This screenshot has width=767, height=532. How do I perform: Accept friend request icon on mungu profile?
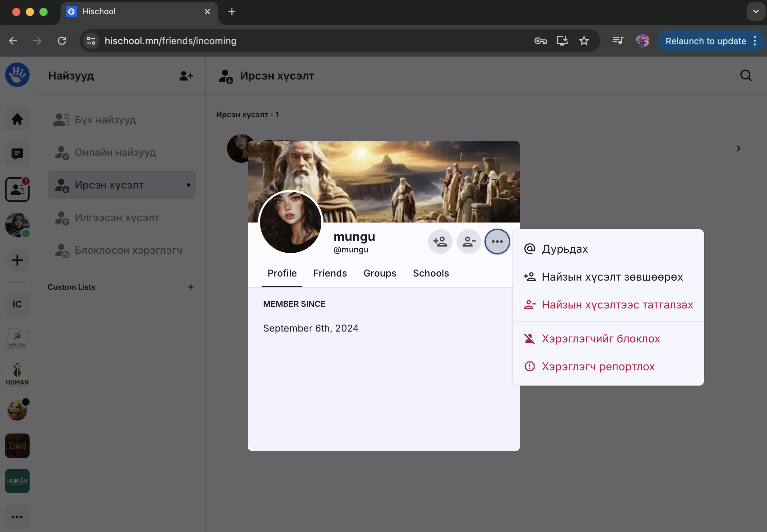coord(440,242)
